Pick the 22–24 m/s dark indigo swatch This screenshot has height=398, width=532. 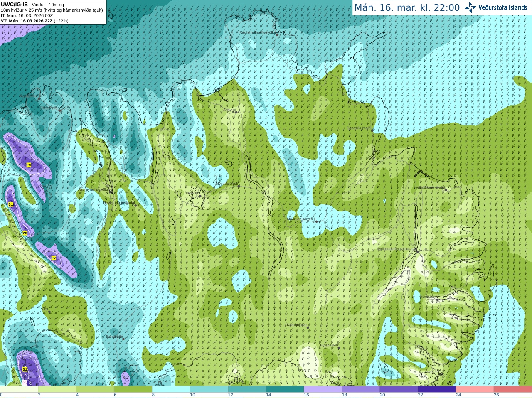437,389
